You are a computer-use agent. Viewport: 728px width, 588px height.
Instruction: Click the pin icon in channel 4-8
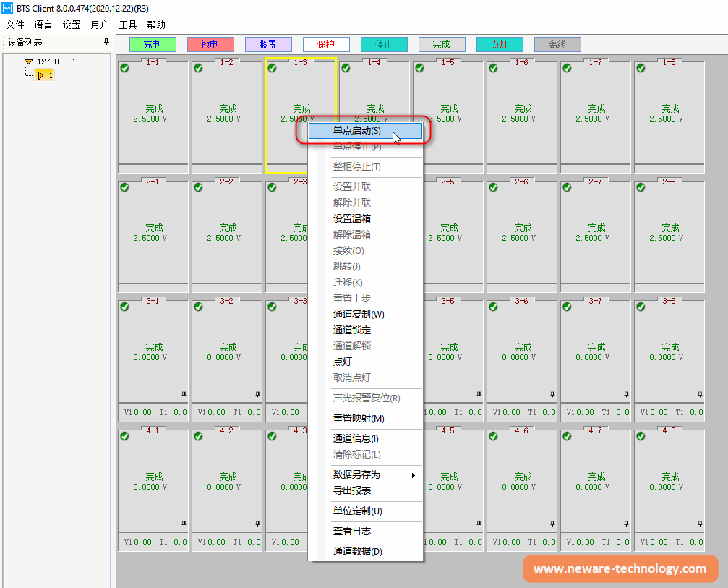tap(700, 524)
